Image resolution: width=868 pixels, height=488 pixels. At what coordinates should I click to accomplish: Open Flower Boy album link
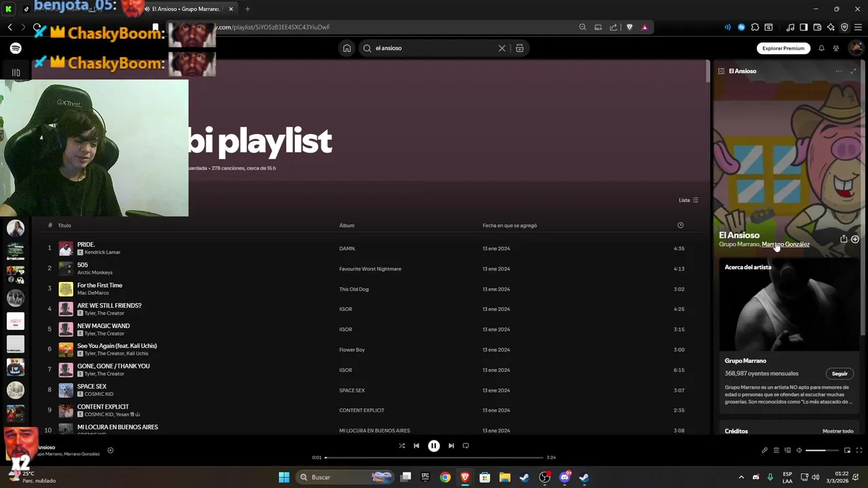click(352, 350)
